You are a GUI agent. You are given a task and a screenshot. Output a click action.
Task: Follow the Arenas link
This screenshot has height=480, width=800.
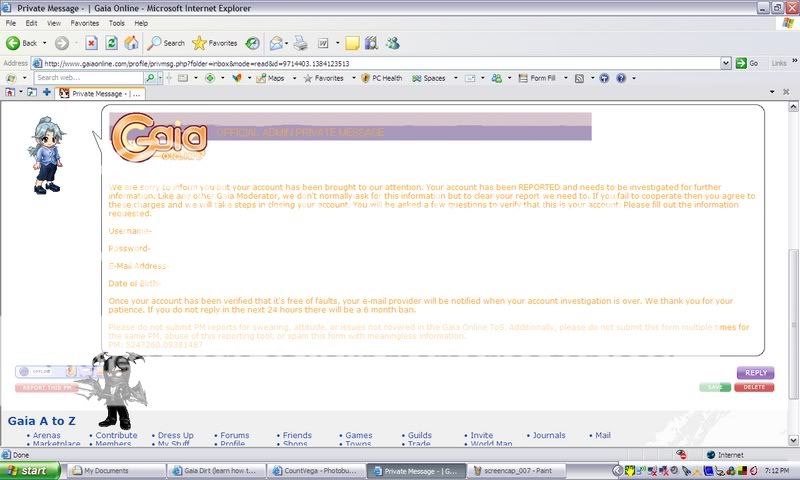coord(46,435)
